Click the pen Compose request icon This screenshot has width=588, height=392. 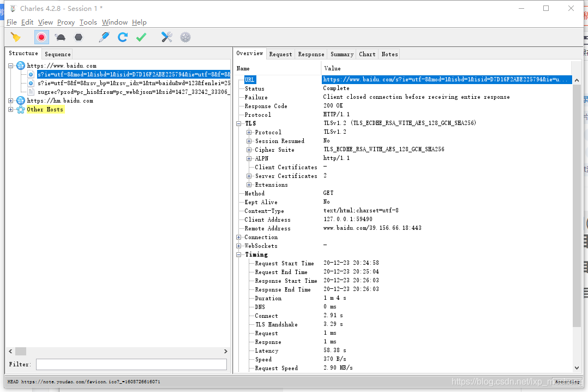(104, 37)
